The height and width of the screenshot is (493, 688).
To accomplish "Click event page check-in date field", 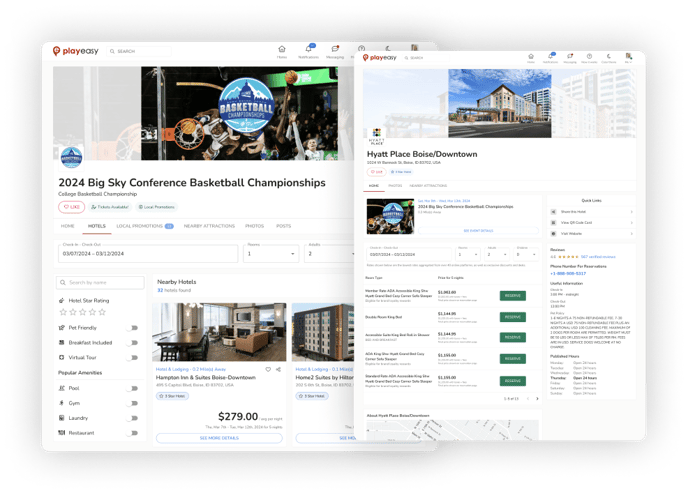I will (148, 254).
